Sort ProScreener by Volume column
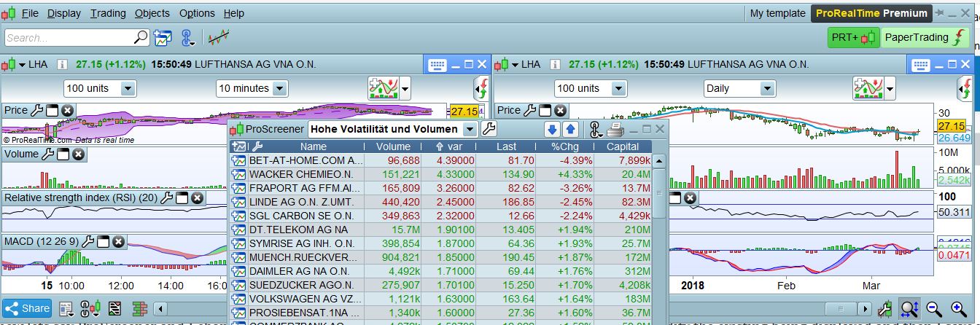Screen dimensions: 980x325 click(x=394, y=146)
